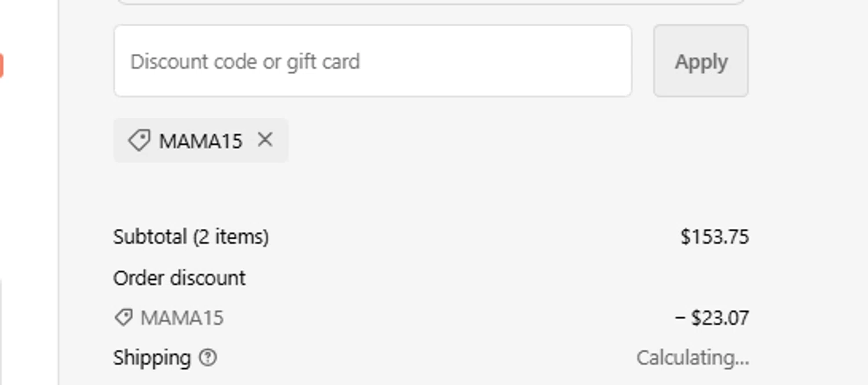Click the Calculating... shipping status

pyautogui.click(x=693, y=358)
